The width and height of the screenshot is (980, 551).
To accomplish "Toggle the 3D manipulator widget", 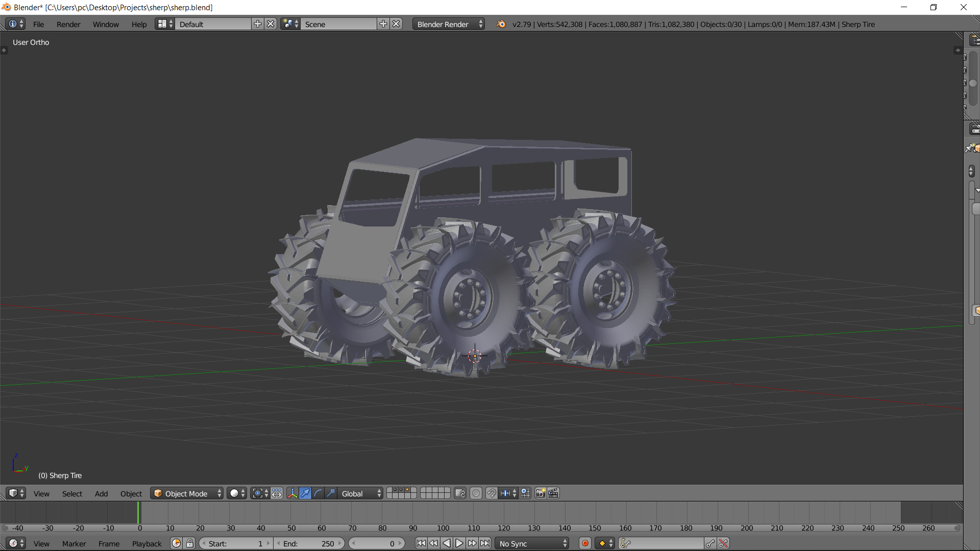I will coord(292,493).
